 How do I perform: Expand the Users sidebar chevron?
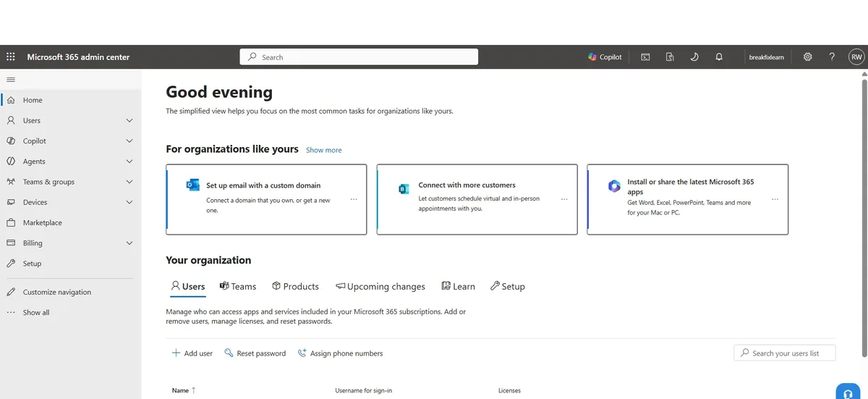tap(129, 120)
